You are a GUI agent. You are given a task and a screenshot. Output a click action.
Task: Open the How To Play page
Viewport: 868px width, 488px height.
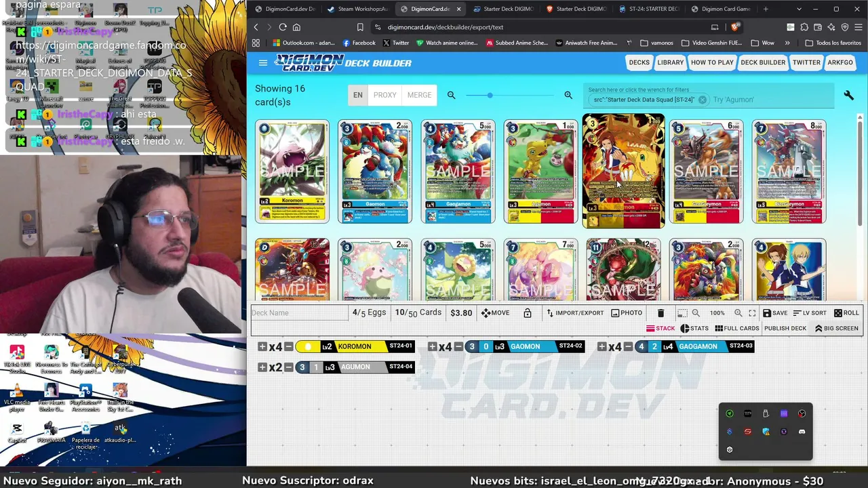point(712,62)
